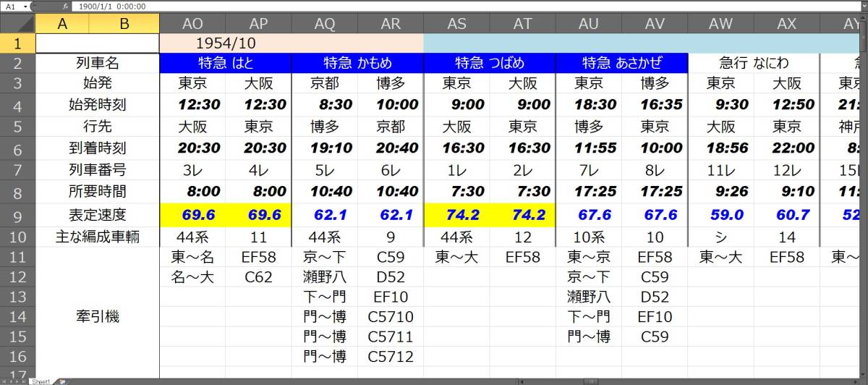The image size is (868, 385).
Task: Click the yellow 74.2 cell in column AS
Action: pos(456,214)
